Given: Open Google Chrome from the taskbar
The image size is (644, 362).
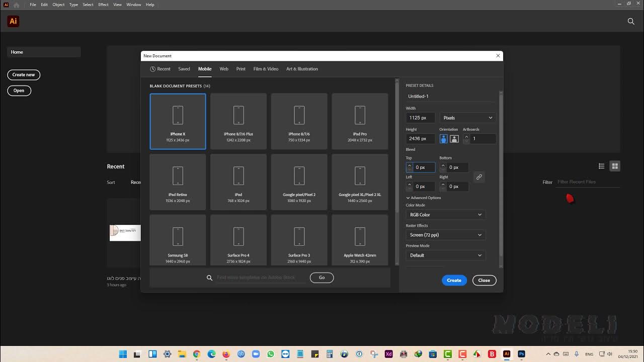Looking at the screenshot, I should (196, 354).
